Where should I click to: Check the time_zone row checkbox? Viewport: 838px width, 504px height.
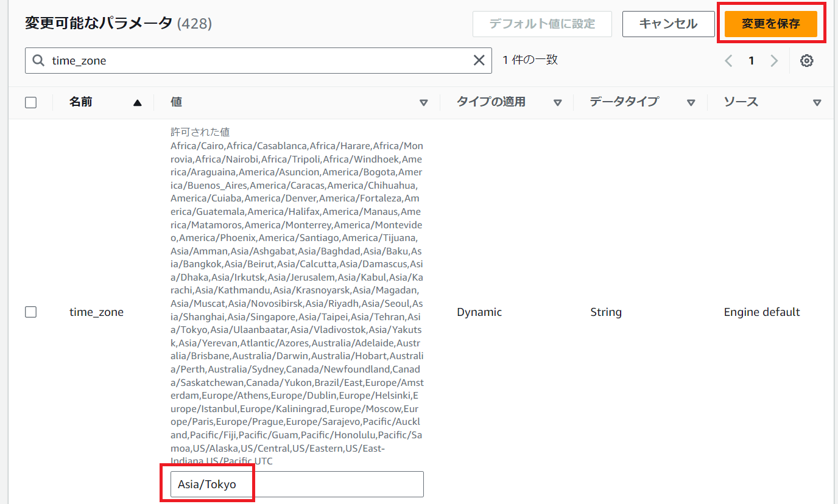point(30,312)
